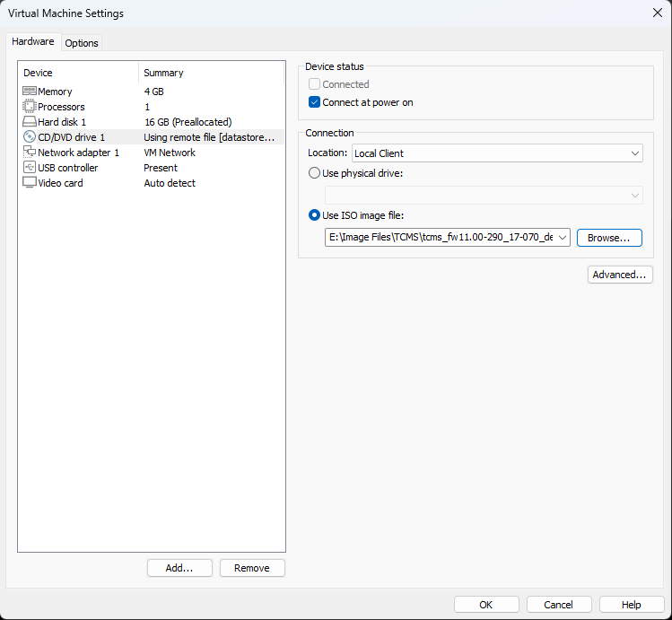672x620 pixels.
Task: Select the Hardware tab
Action: [33, 42]
